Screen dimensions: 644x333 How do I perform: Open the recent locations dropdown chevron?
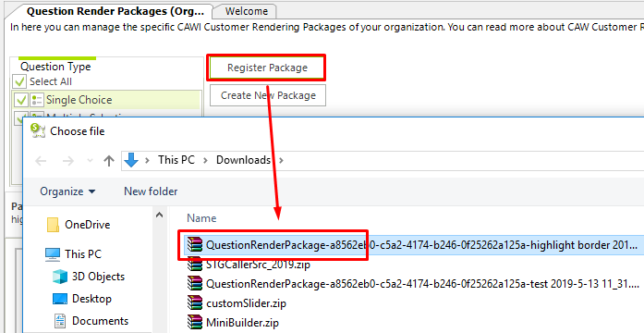coord(90,161)
